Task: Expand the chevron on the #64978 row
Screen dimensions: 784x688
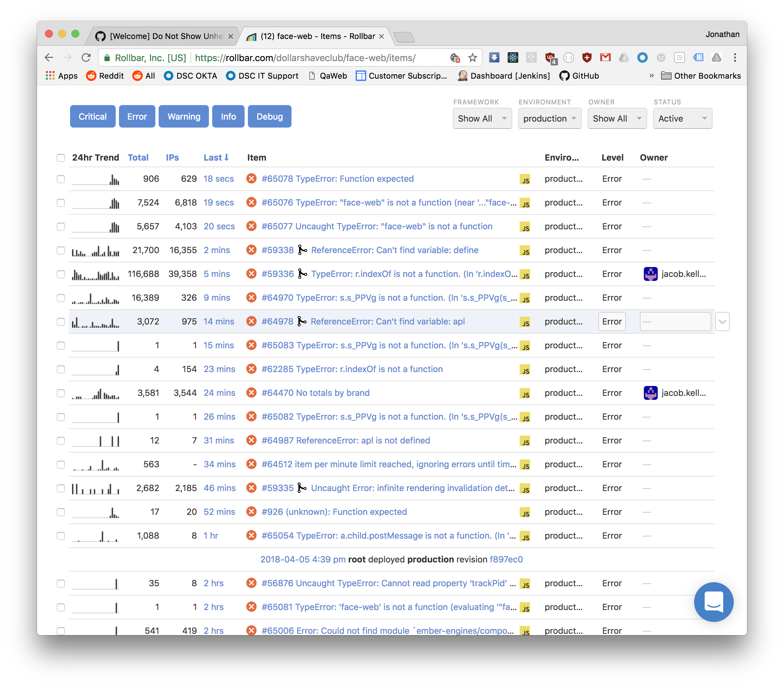Action: coord(722,322)
